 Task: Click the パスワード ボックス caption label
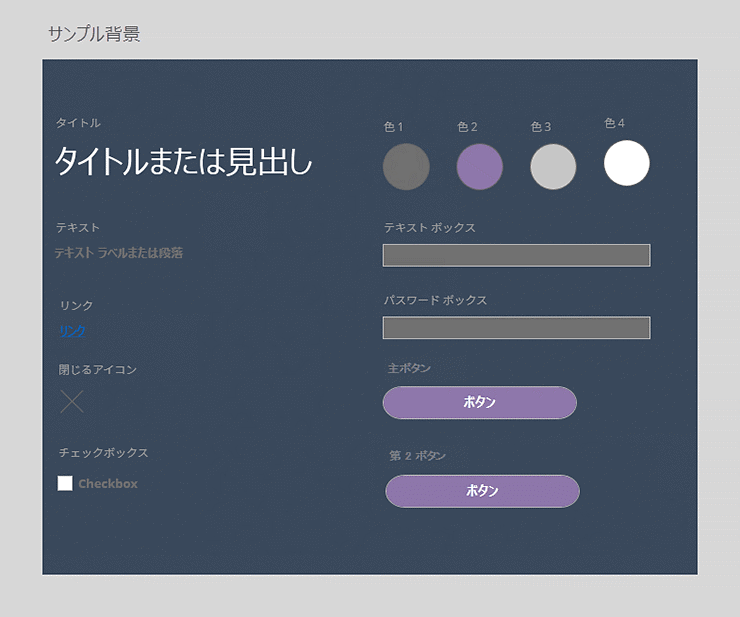435,300
